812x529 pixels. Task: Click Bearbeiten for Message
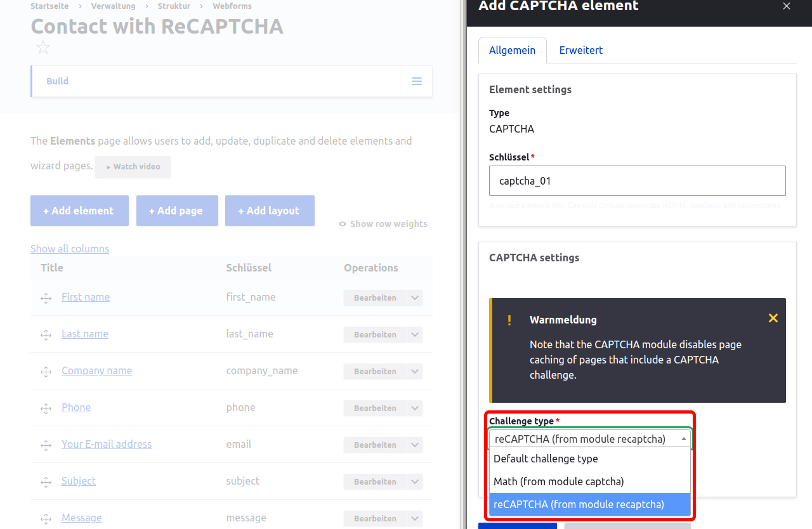click(375, 519)
